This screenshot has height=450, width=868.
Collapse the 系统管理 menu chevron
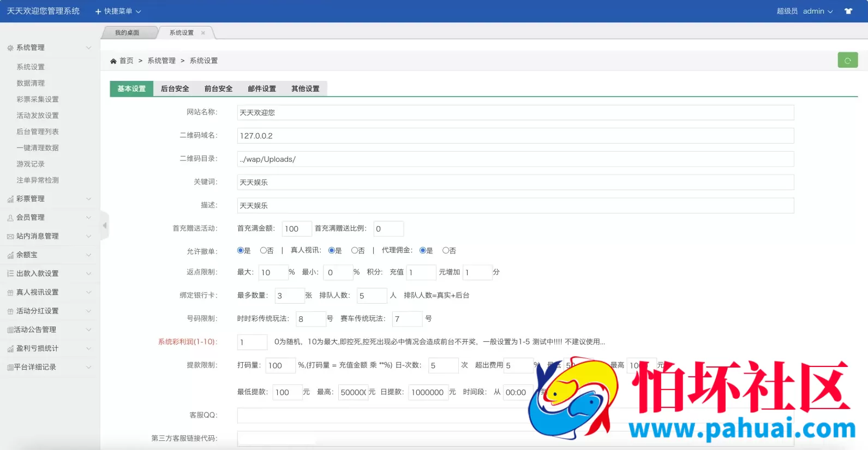89,48
